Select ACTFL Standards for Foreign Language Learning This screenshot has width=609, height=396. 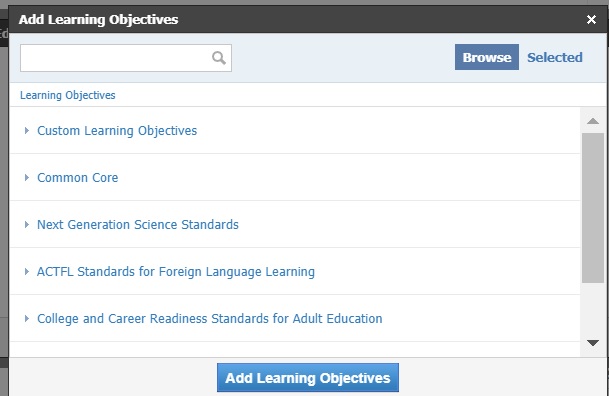(176, 272)
